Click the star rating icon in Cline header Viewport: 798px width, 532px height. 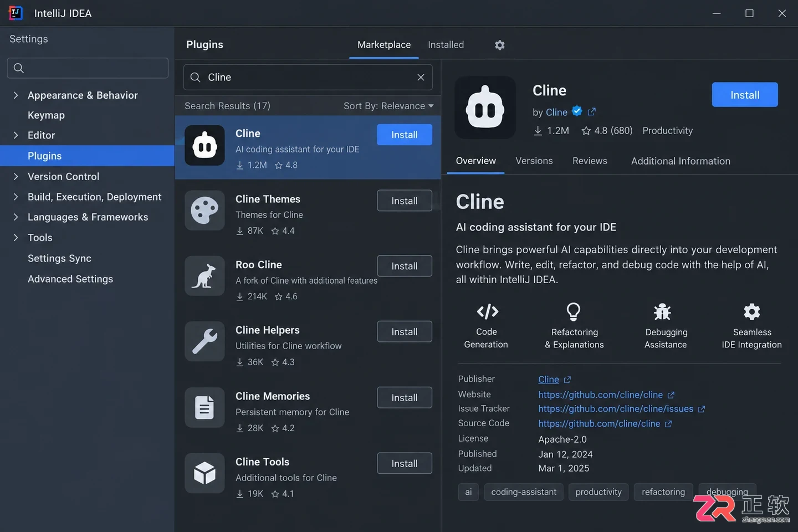pyautogui.click(x=586, y=131)
